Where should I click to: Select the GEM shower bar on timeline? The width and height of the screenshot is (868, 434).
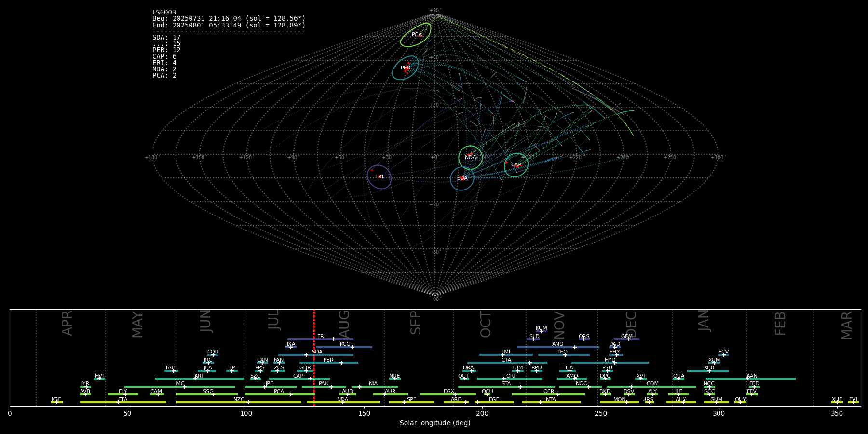point(626,339)
